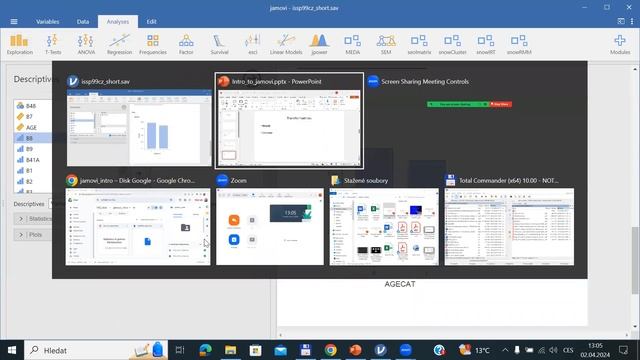The width and height of the screenshot is (640, 360).
Task: Switch to Screen Sharing Meeting Controls window
Action: (469, 104)
